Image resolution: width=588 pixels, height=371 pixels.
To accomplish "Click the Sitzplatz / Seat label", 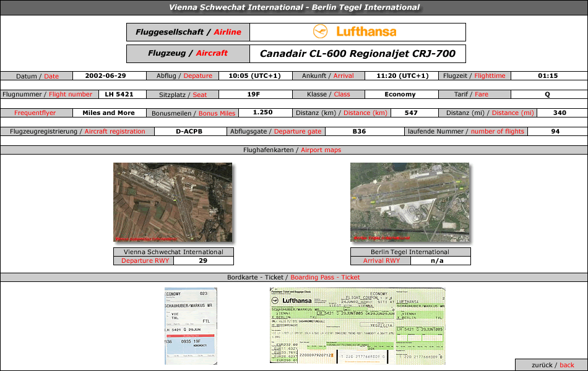I will coord(183,95).
